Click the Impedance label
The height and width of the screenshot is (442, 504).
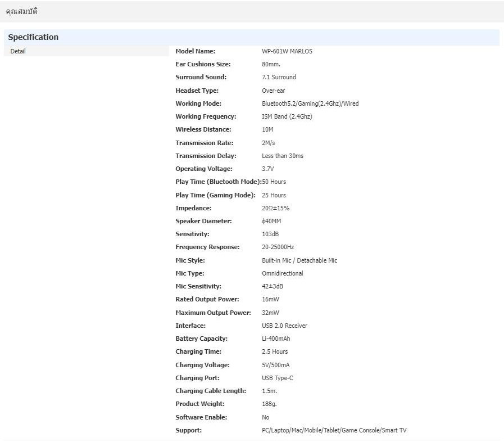pos(193,208)
